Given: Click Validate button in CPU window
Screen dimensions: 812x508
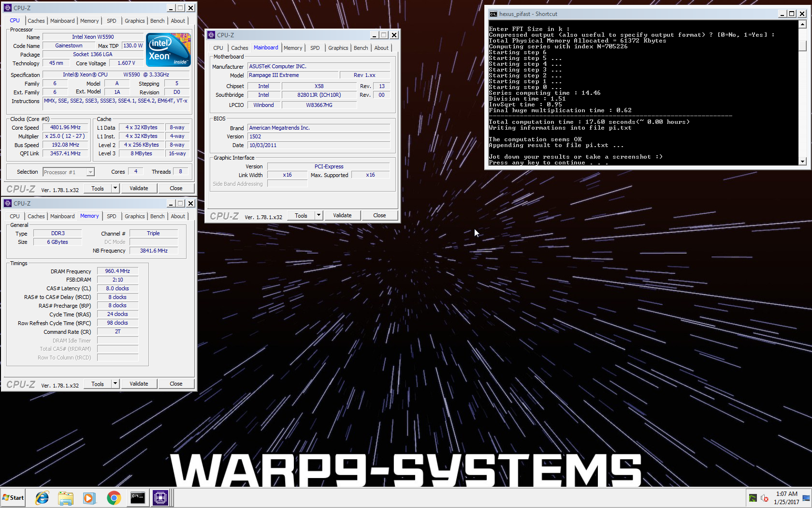Looking at the screenshot, I should coord(139,188).
